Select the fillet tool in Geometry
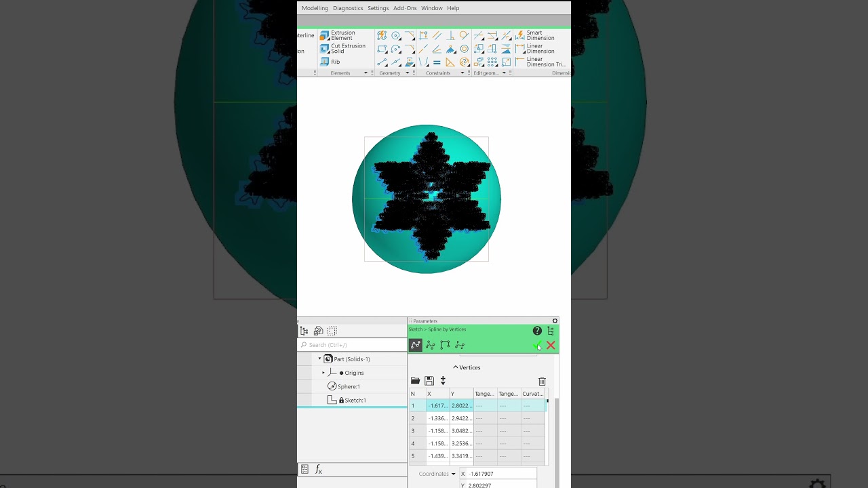This screenshot has width=868, height=488. tap(409, 49)
